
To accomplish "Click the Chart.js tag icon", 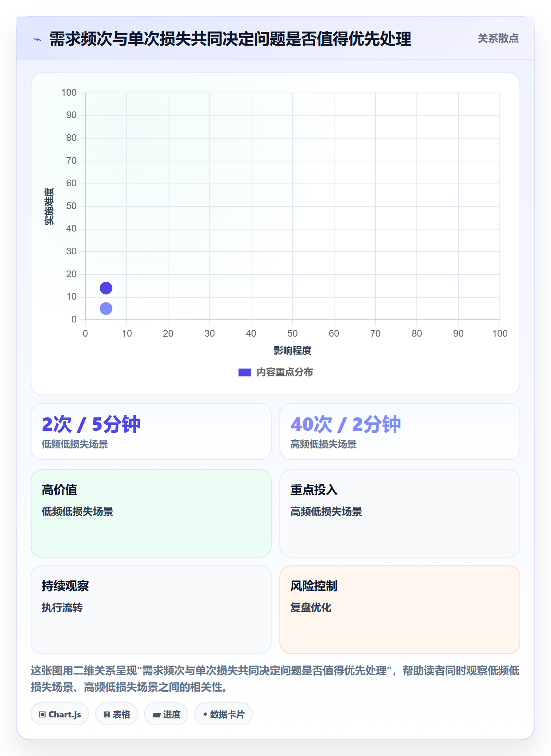I will [x=43, y=715].
